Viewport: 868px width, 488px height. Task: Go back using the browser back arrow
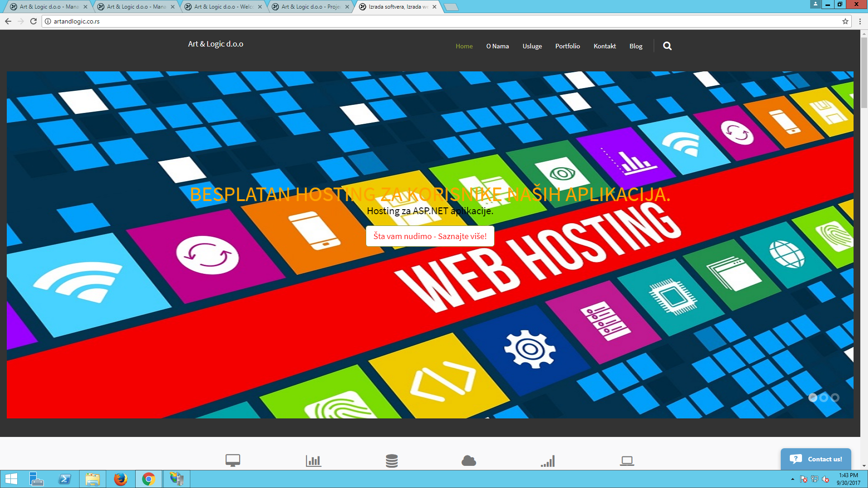point(8,21)
